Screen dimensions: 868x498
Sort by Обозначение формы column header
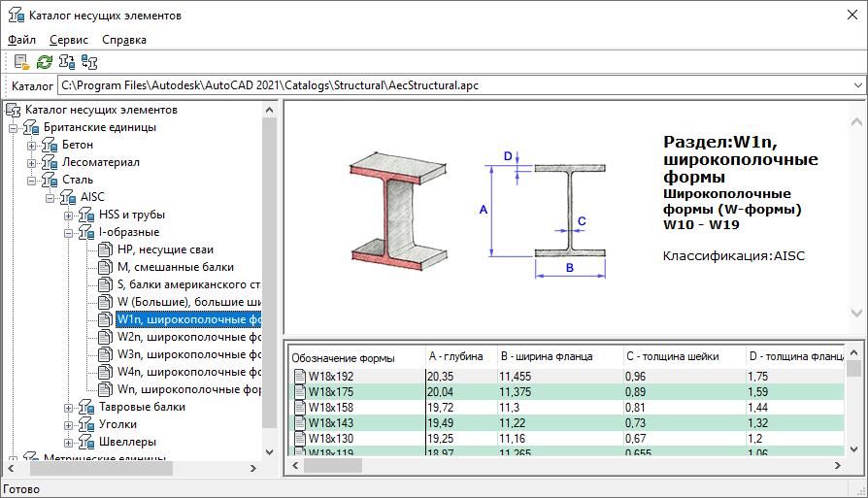tap(357, 357)
